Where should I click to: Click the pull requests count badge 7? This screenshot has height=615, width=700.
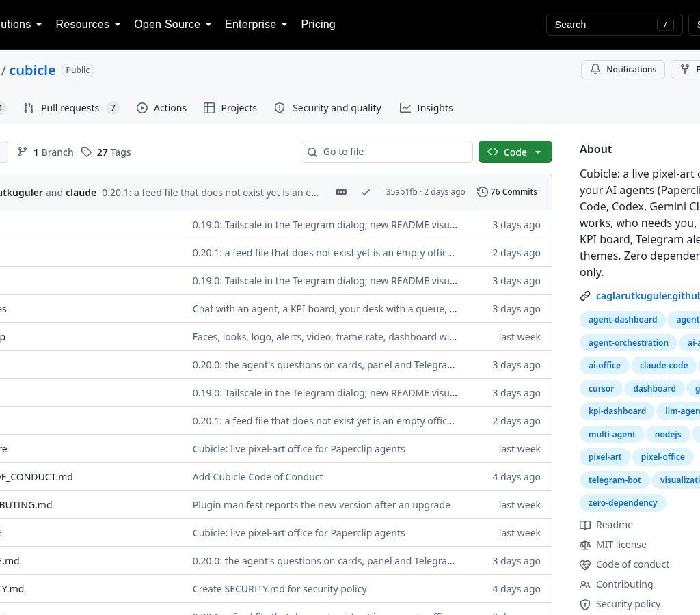coord(113,108)
